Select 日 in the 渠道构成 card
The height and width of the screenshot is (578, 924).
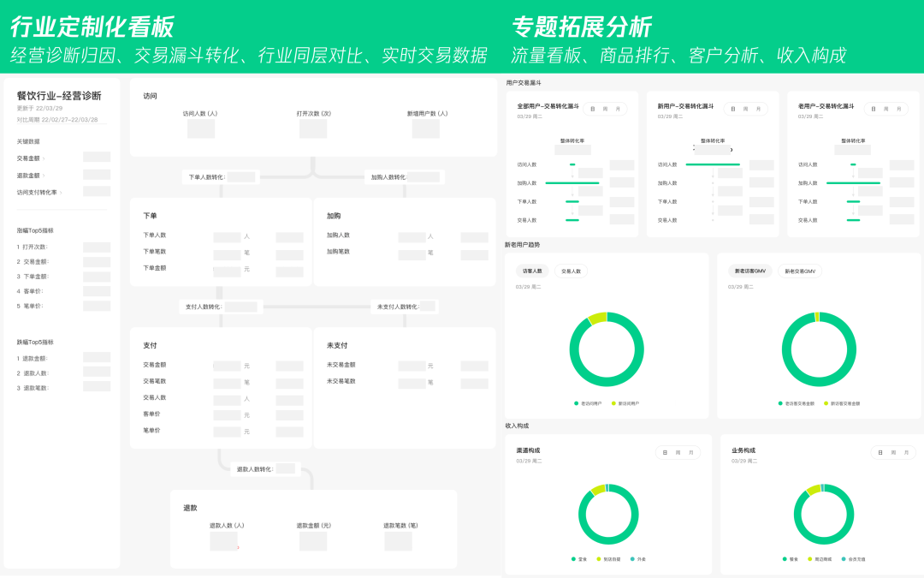tap(665, 453)
